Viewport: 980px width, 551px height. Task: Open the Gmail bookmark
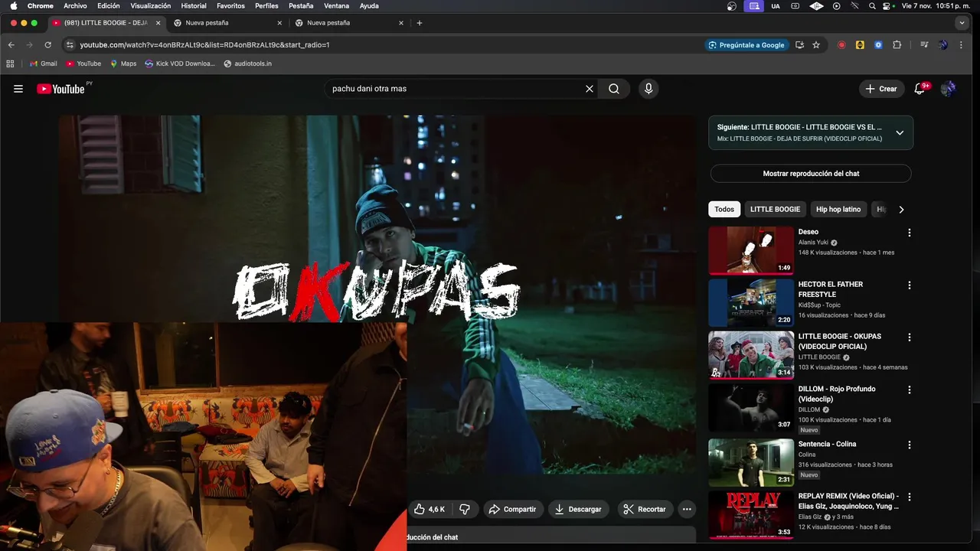43,64
